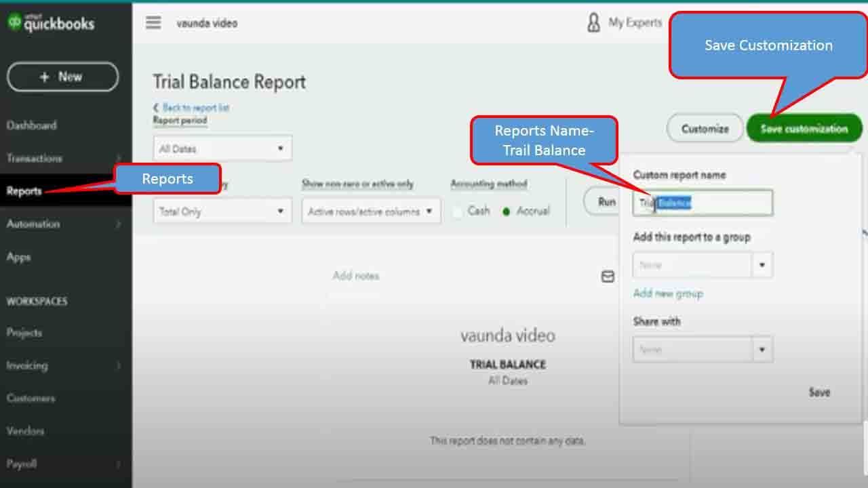Click the Run report button
This screenshot has height=488, width=868.
click(x=601, y=201)
